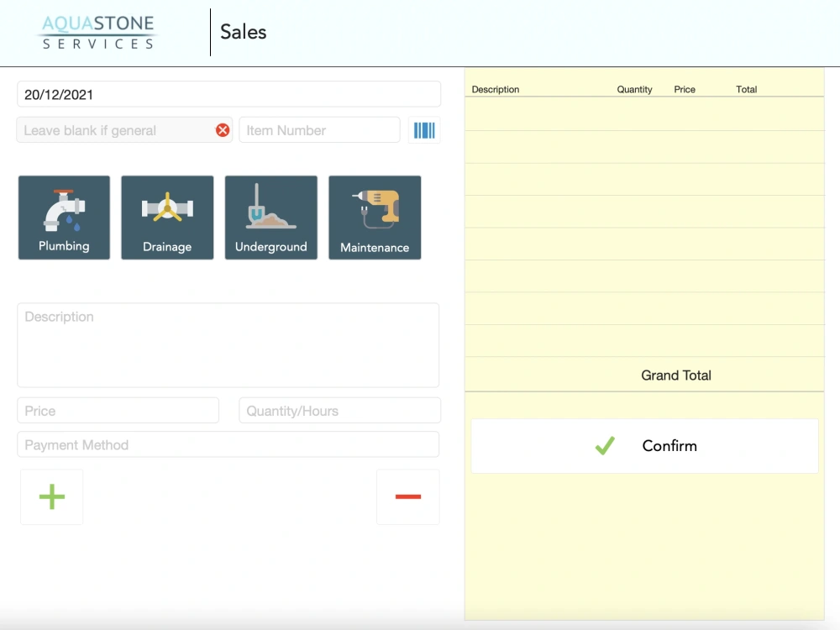Viewport: 840px width, 630px height.
Task: Click the Price input field
Action: pos(118,410)
